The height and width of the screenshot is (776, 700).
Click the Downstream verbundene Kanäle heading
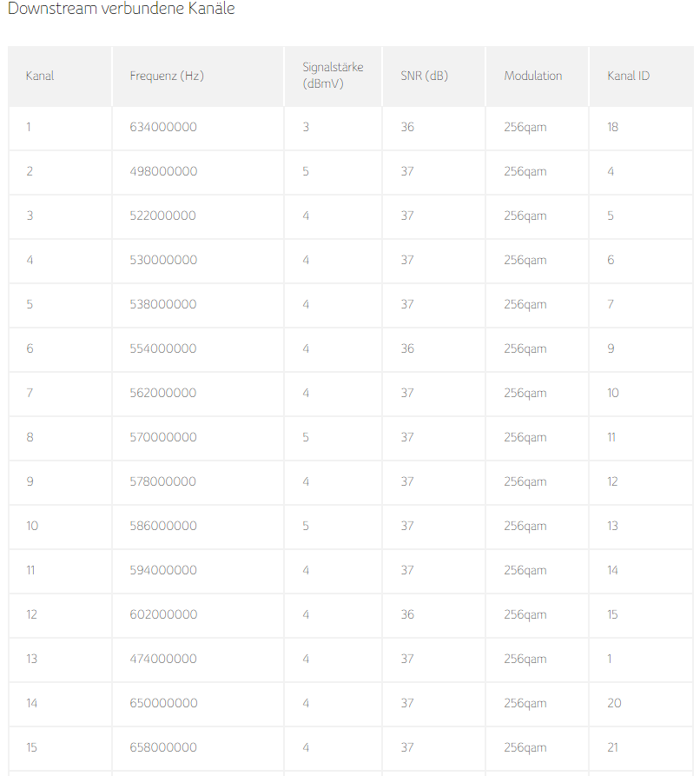(x=122, y=9)
